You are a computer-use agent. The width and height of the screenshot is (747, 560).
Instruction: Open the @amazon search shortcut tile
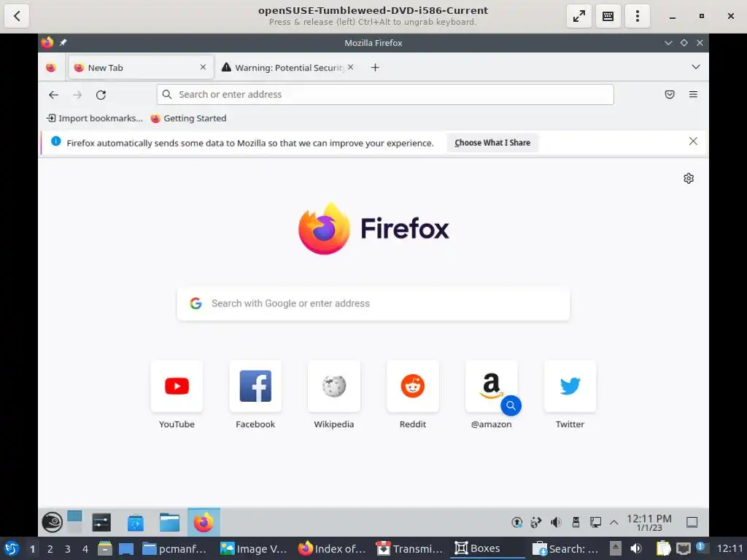click(x=491, y=394)
